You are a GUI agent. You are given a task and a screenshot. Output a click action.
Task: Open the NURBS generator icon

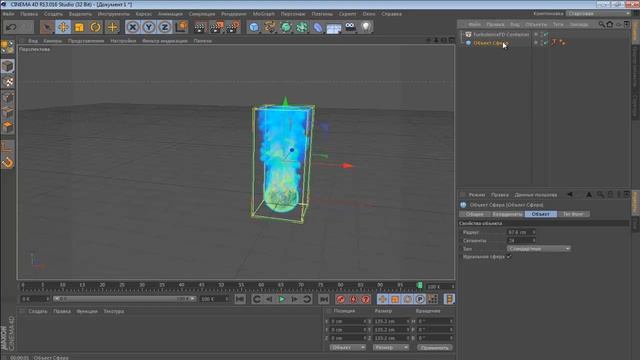pos(286,27)
